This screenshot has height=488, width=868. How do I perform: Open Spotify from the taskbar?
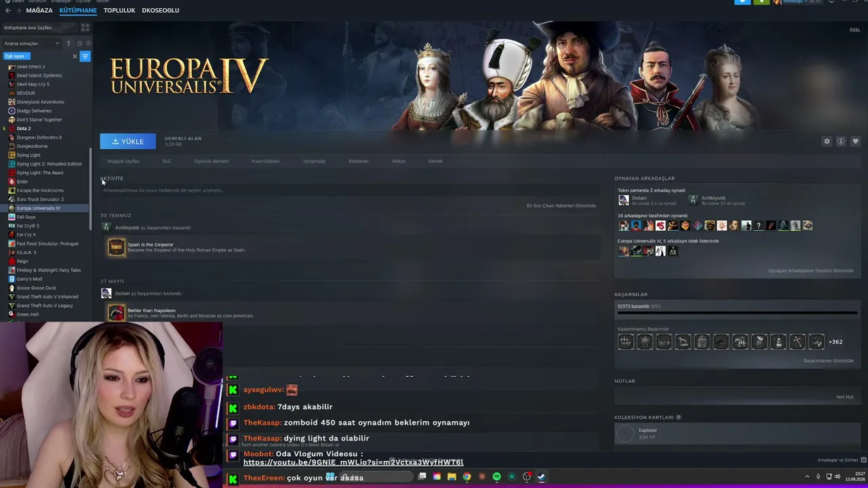(496, 476)
